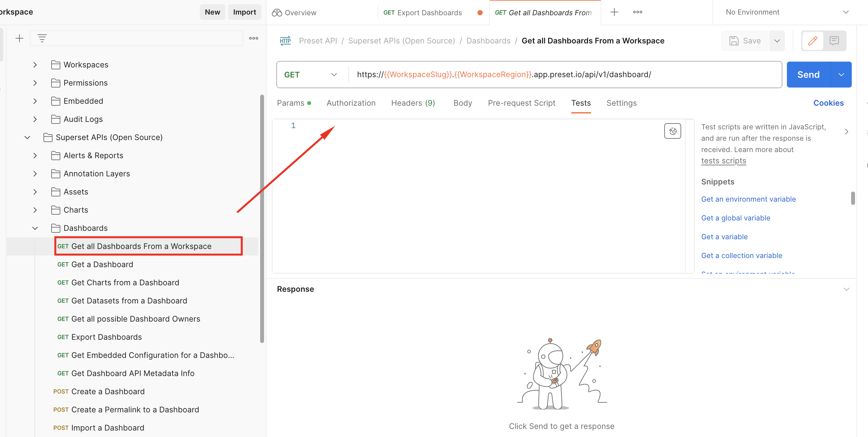
Task: Expand the Alerts & Reports folder
Action: pyautogui.click(x=35, y=155)
